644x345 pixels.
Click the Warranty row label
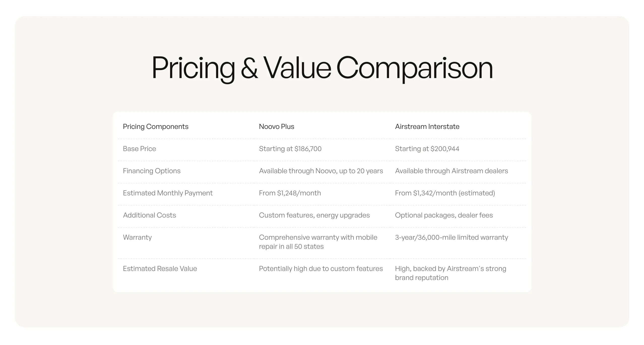point(137,237)
